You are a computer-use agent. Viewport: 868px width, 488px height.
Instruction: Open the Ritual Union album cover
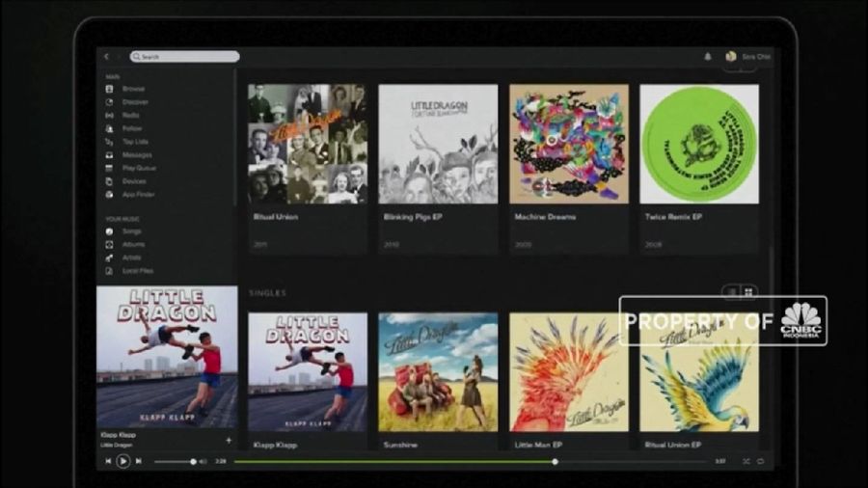(x=308, y=144)
